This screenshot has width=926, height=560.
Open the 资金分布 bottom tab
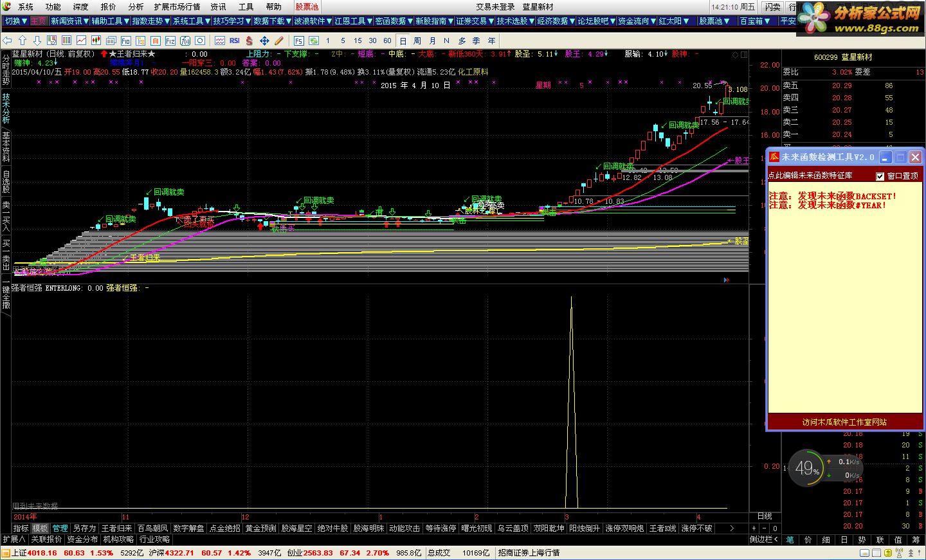click(x=83, y=539)
